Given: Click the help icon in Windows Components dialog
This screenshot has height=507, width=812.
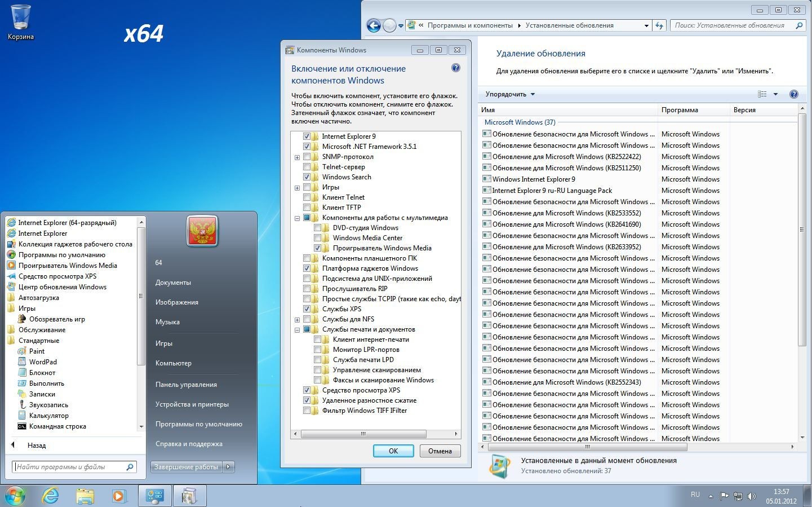Looking at the screenshot, I should coord(456,68).
